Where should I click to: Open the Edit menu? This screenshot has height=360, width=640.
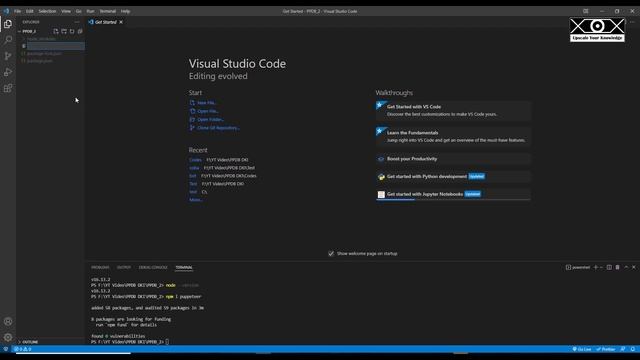tap(29, 11)
